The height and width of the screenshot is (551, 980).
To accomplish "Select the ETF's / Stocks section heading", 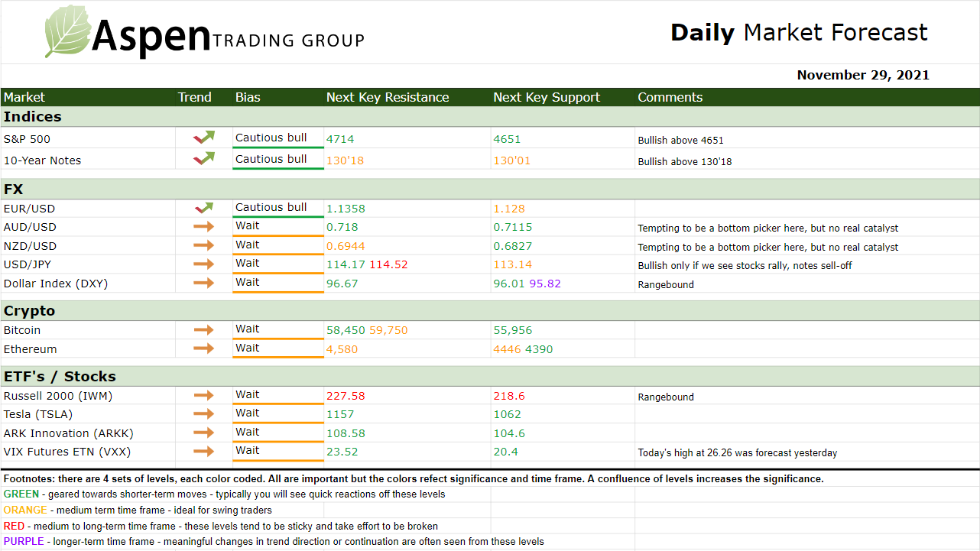I will pos(60,377).
